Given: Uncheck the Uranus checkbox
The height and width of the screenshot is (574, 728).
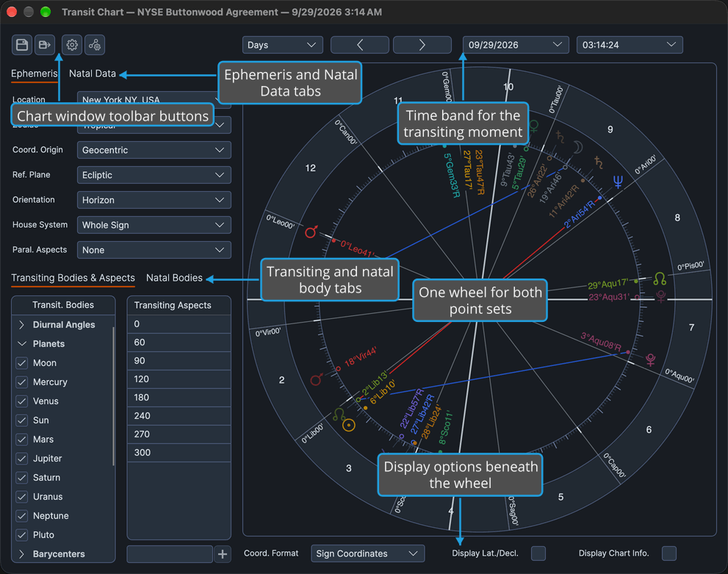Looking at the screenshot, I should pos(22,496).
